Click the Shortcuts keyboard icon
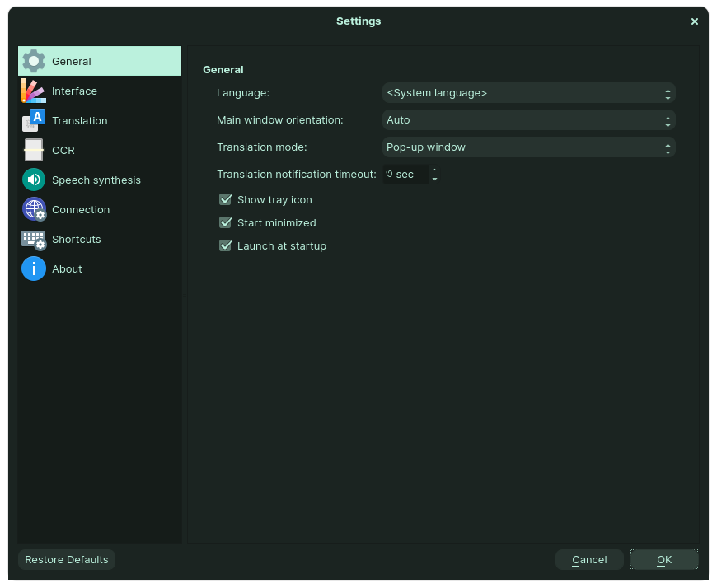This screenshot has width=717, height=588. tap(34, 239)
